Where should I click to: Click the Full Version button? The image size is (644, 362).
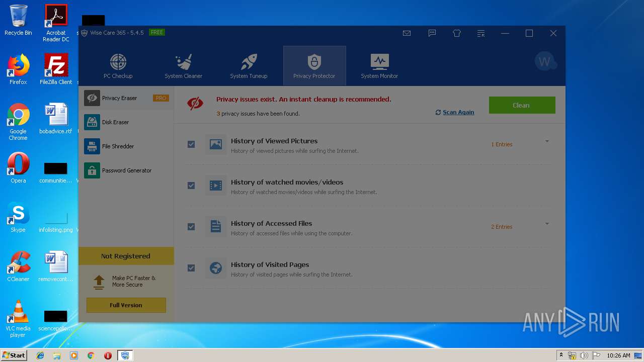pos(126,305)
